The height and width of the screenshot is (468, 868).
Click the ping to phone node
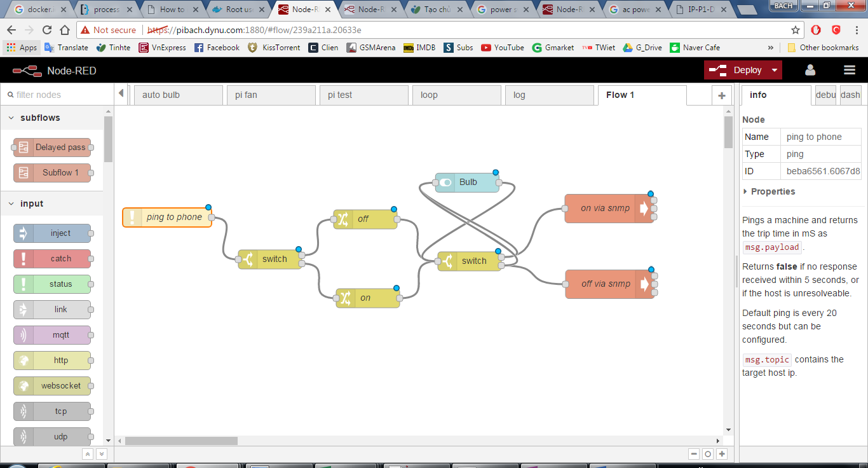(167, 217)
